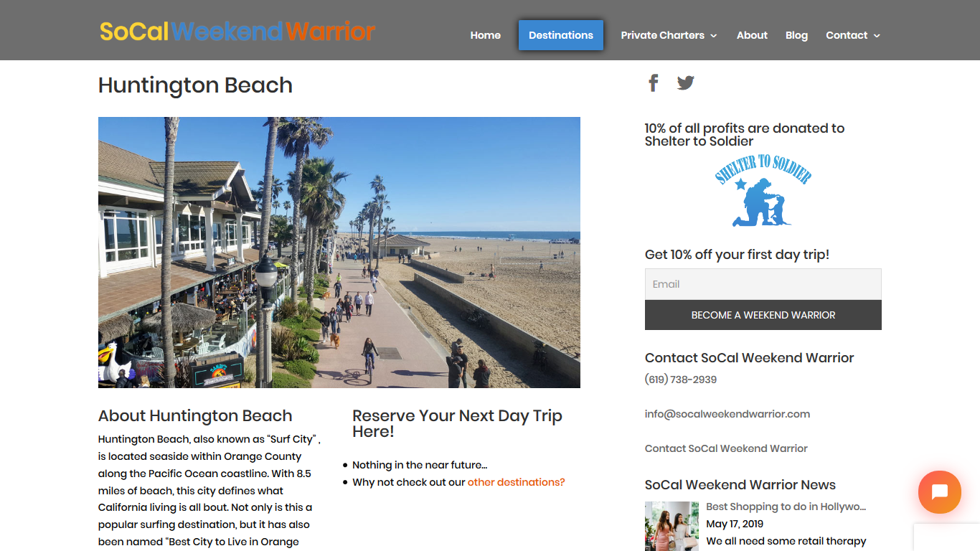Click the 'SoCal Weekend Warrior News' heading
Image resolution: width=980 pixels, height=551 pixels.
740,485
